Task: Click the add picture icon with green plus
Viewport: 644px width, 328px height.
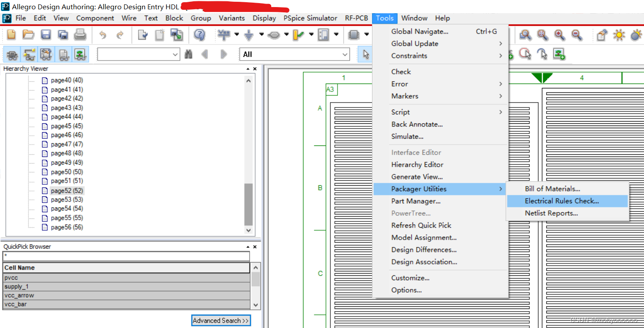Action: pos(559,54)
